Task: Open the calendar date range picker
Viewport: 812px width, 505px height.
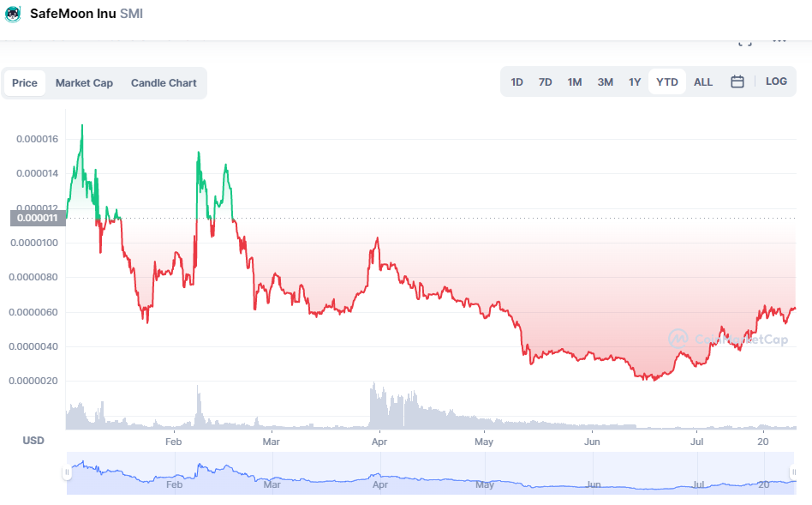Action: [x=737, y=82]
